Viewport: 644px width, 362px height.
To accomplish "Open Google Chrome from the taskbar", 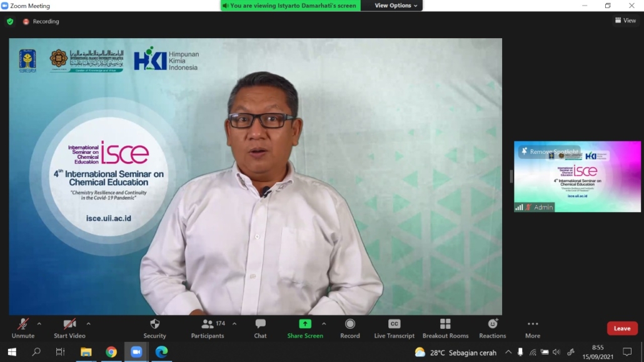I will click(x=111, y=352).
